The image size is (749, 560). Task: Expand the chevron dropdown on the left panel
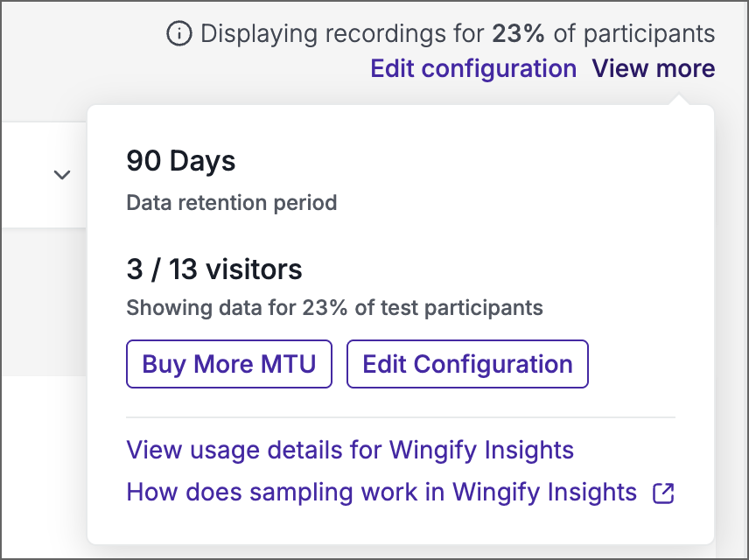tap(62, 175)
